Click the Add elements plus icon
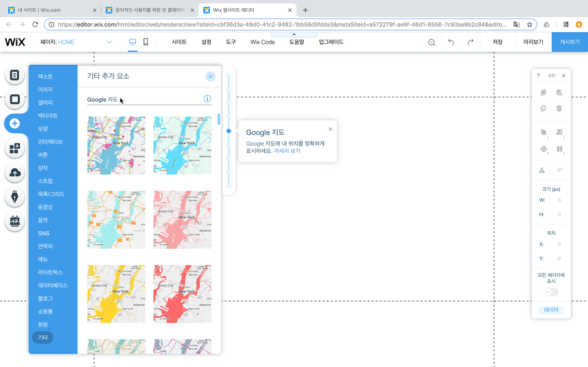 click(x=14, y=123)
